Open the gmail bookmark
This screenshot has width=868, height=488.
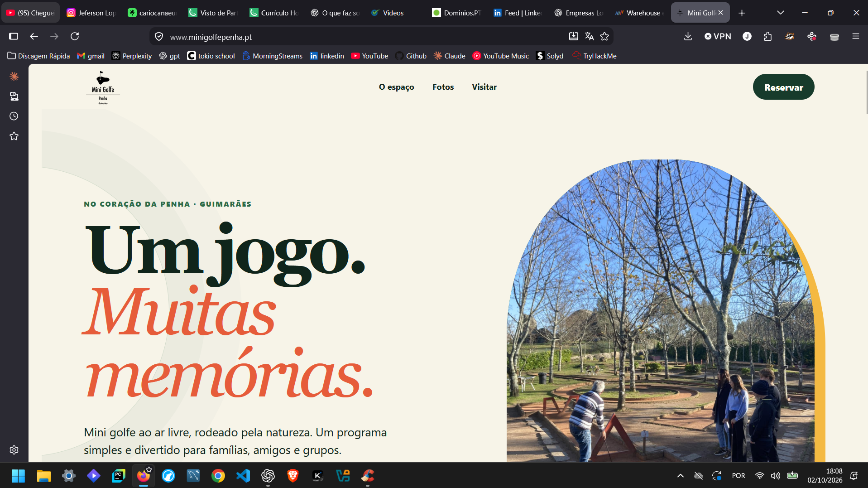(x=91, y=56)
